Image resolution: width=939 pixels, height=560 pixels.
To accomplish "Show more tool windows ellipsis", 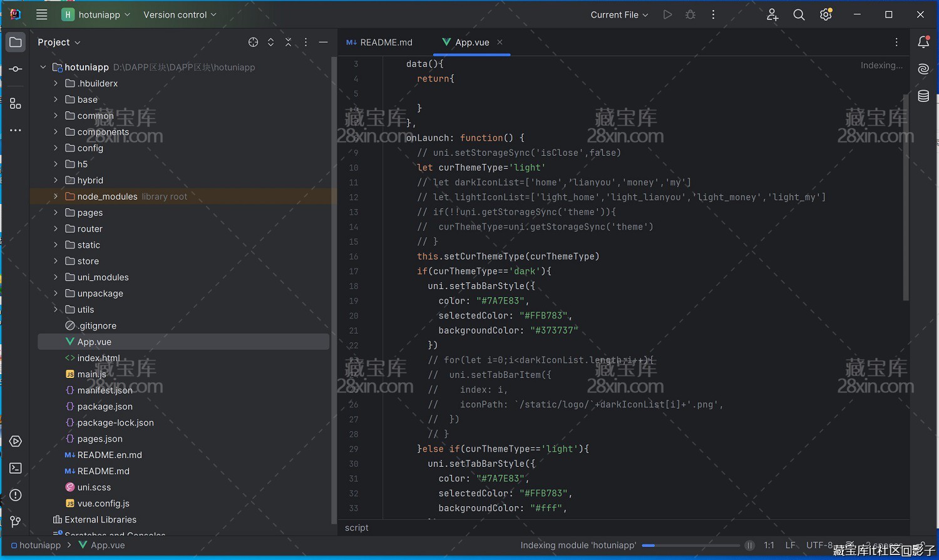I will click(x=16, y=130).
